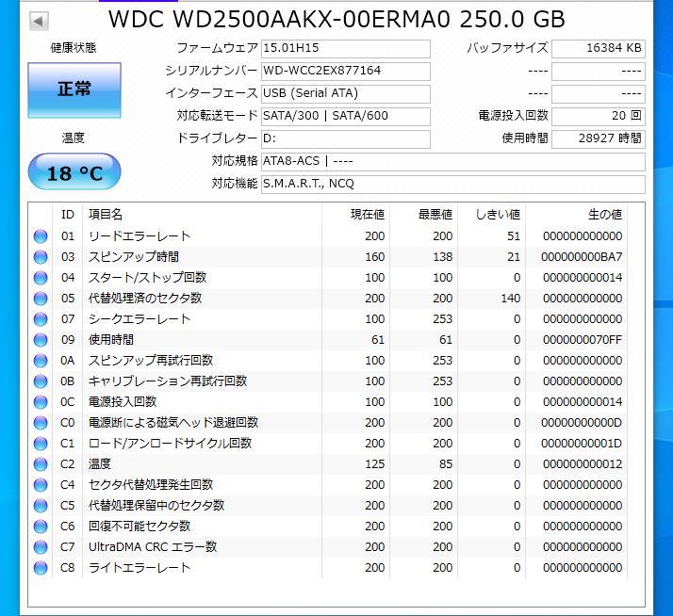
Task: Click the status icon for row 0A スピンアップ再試行回数
Action: [x=41, y=361]
